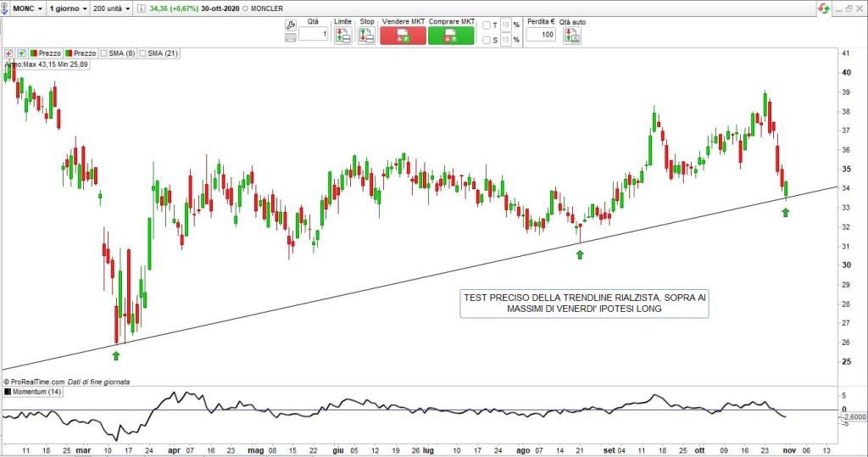The image size is (868, 457).
Task: Click the Stop order icon
Action: point(366,36)
